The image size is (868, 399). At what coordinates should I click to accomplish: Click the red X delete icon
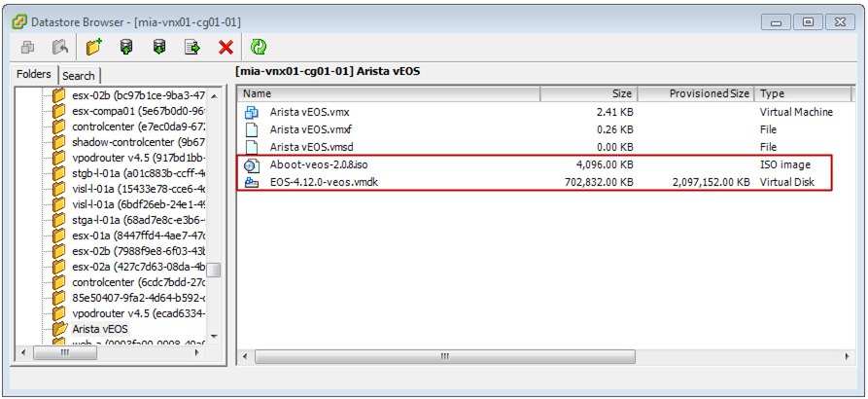click(x=226, y=49)
